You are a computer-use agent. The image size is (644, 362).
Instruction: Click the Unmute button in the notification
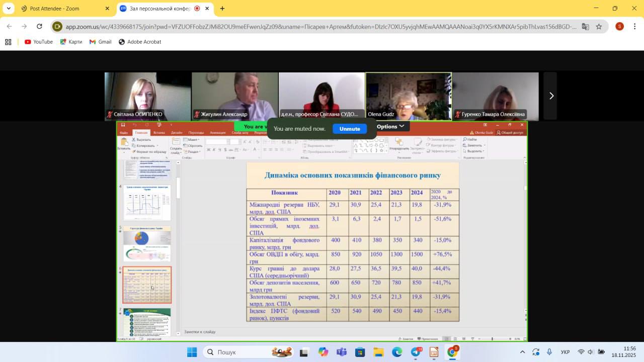[x=350, y=129]
